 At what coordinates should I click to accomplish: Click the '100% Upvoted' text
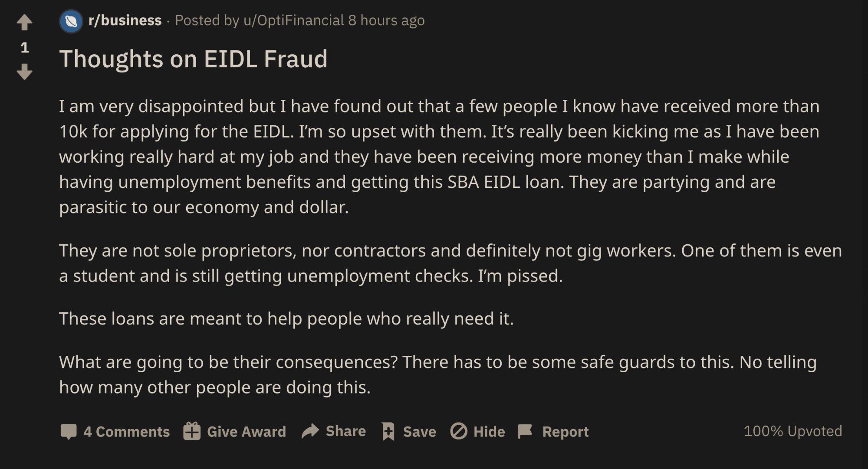pyautogui.click(x=792, y=431)
